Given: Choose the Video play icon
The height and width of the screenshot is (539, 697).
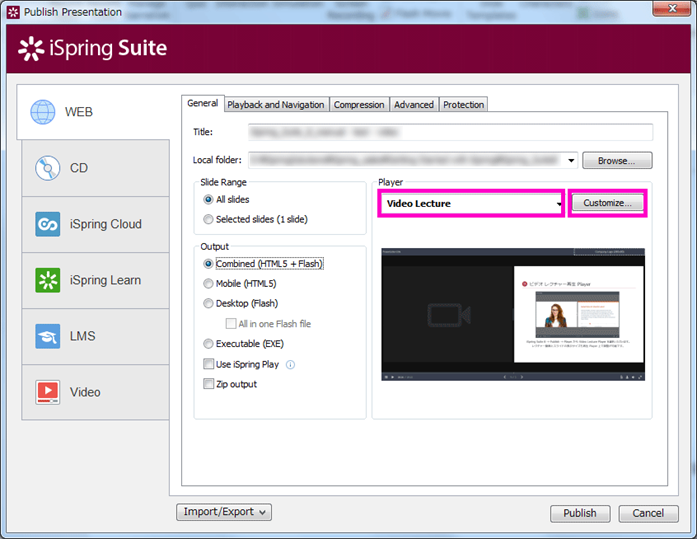Looking at the screenshot, I should (48, 392).
